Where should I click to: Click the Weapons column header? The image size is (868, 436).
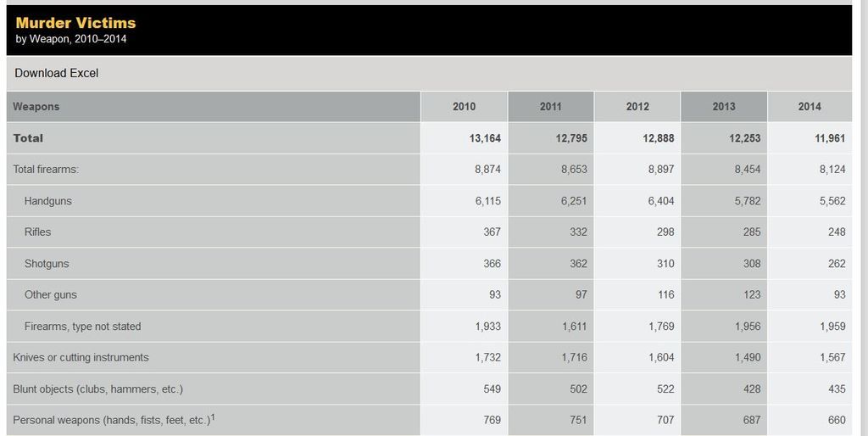[36, 107]
